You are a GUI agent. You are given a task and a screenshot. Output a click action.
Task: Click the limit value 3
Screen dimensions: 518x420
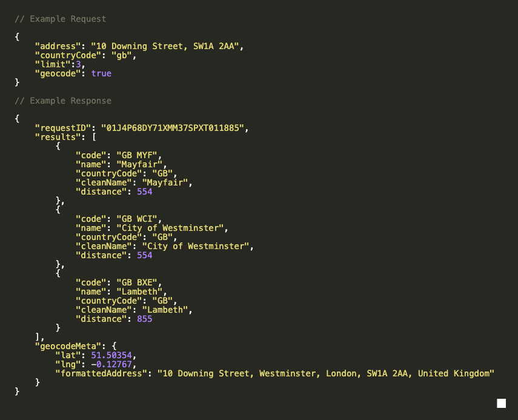pos(78,64)
